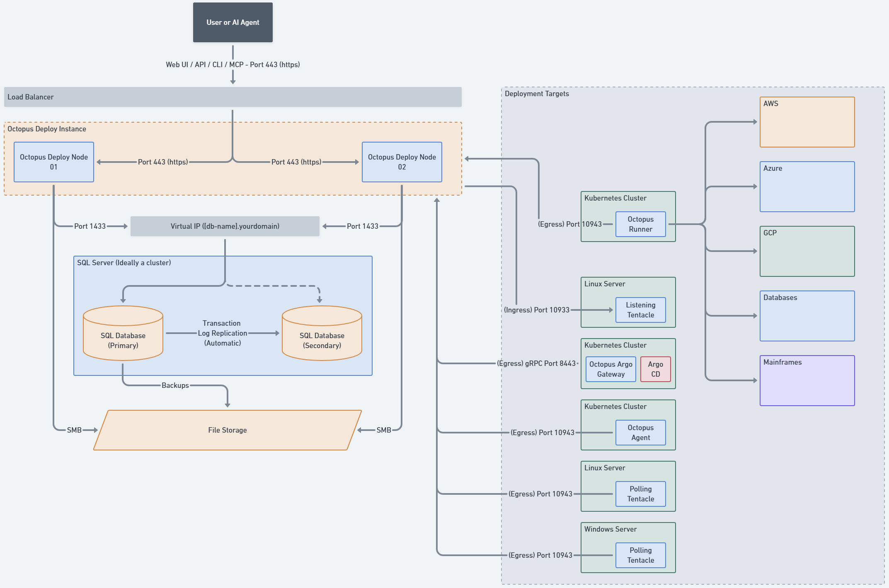Click the File Storage shape

pyautogui.click(x=228, y=430)
